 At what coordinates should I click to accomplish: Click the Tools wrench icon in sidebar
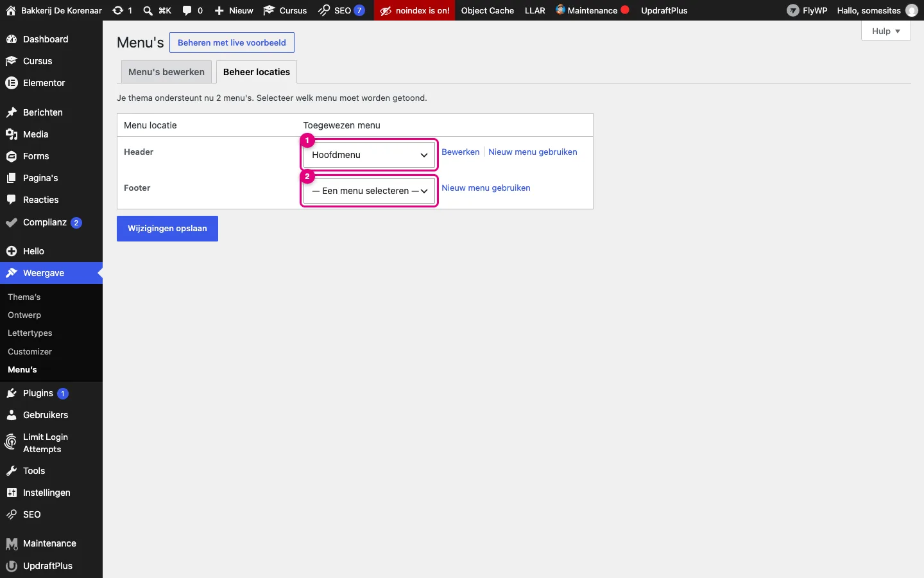click(x=12, y=471)
